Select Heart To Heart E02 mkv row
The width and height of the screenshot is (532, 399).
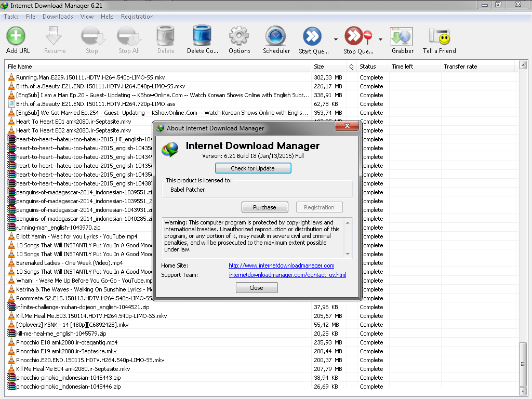click(79, 130)
